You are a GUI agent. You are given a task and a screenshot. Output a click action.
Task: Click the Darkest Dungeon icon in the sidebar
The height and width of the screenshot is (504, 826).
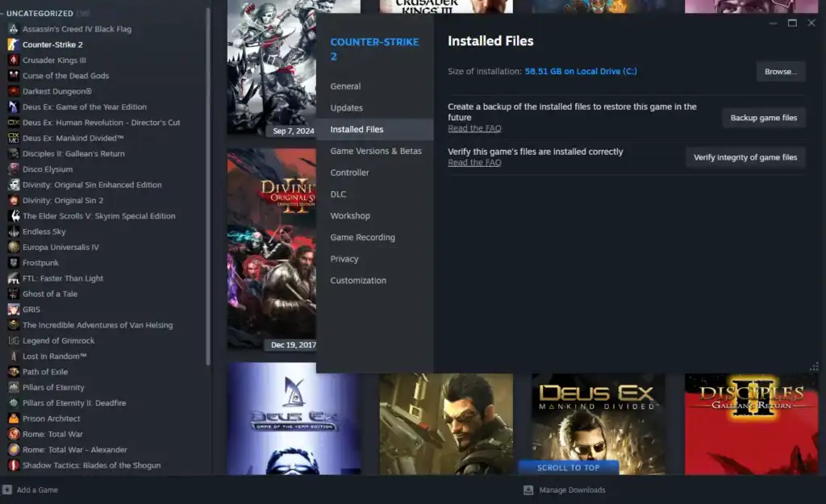[x=12, y=90]
